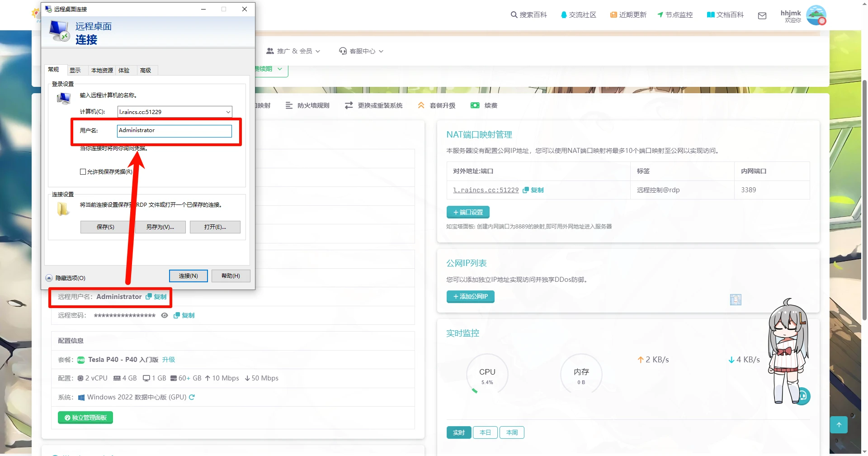Enable the allow save credentials checkbox
The width and height of the screenshot is (868, 456).
(83, 172)
